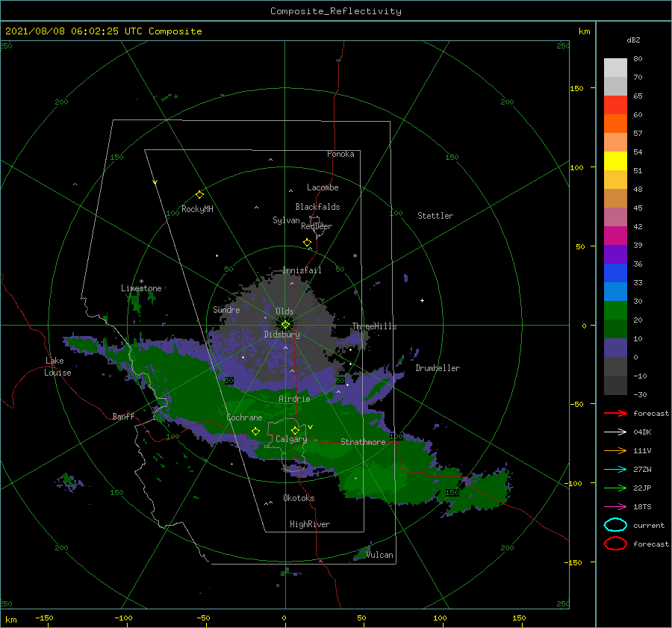Click the red forecast ellipse icon

[615, 544]
